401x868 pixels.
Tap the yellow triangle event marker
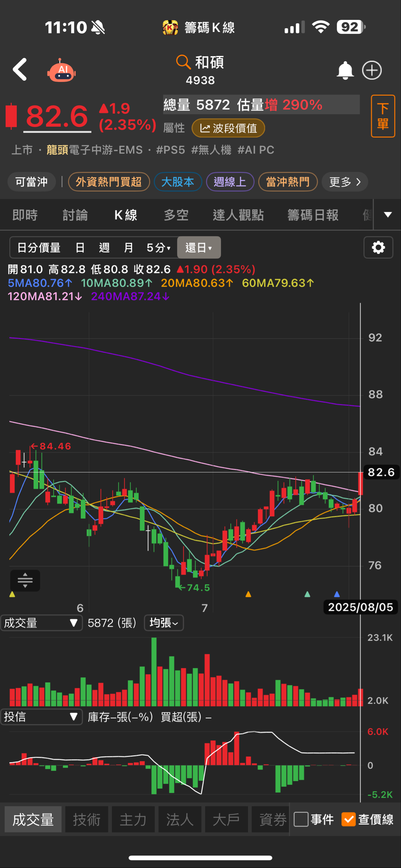pyautogui.click(x=12, y=594)
